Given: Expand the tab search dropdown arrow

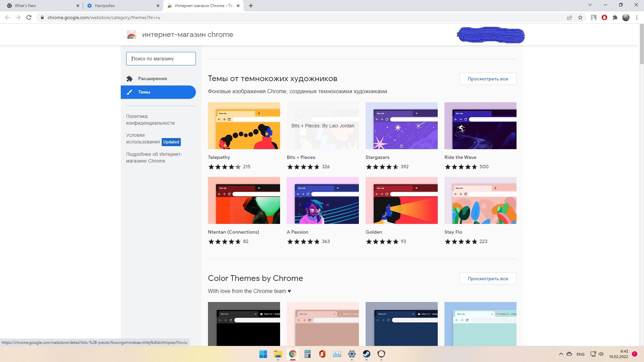Looking at the screenshot, I should tap(590, 5).
